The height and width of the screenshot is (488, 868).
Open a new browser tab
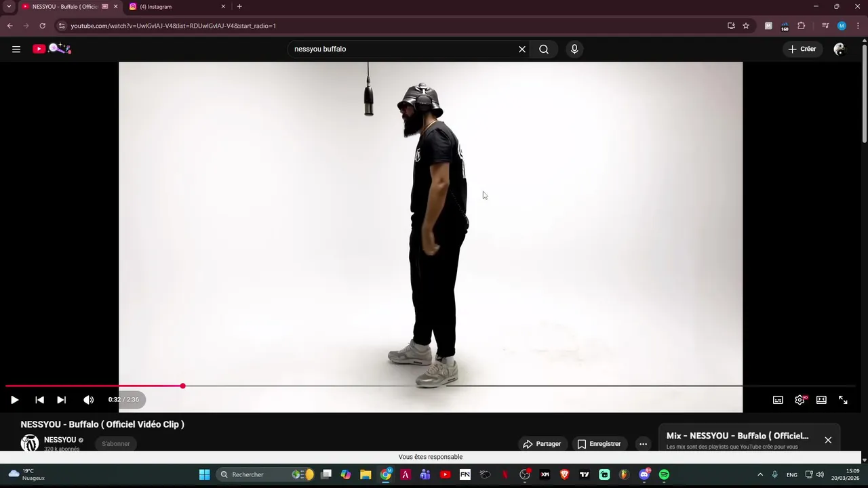click(239, 7)
